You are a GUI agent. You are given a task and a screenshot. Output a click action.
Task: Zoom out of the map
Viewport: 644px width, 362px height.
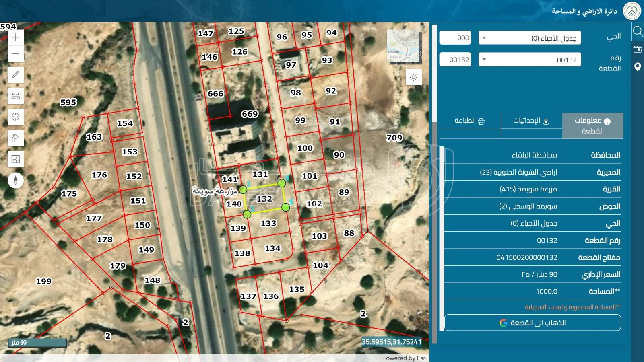(16, 53)
